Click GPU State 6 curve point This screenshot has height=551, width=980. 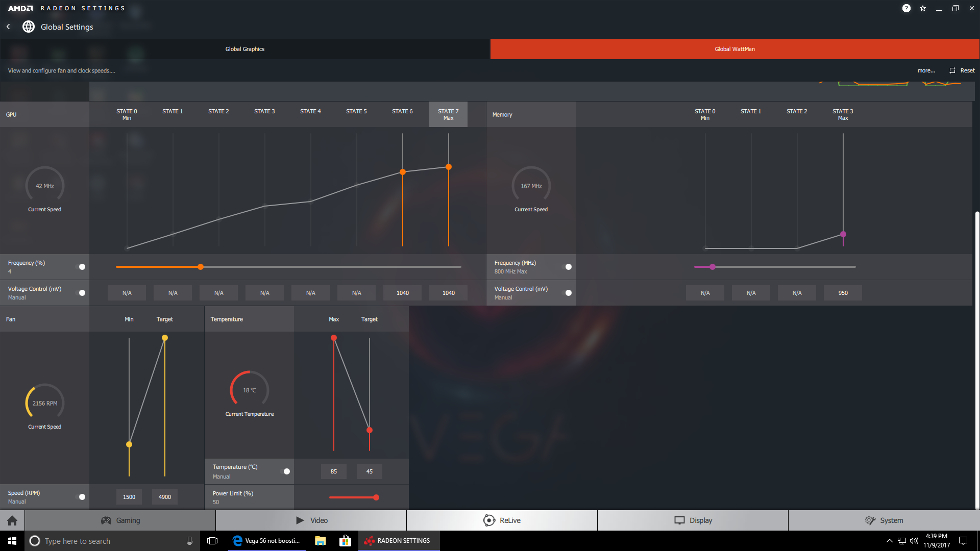point(403,172)
